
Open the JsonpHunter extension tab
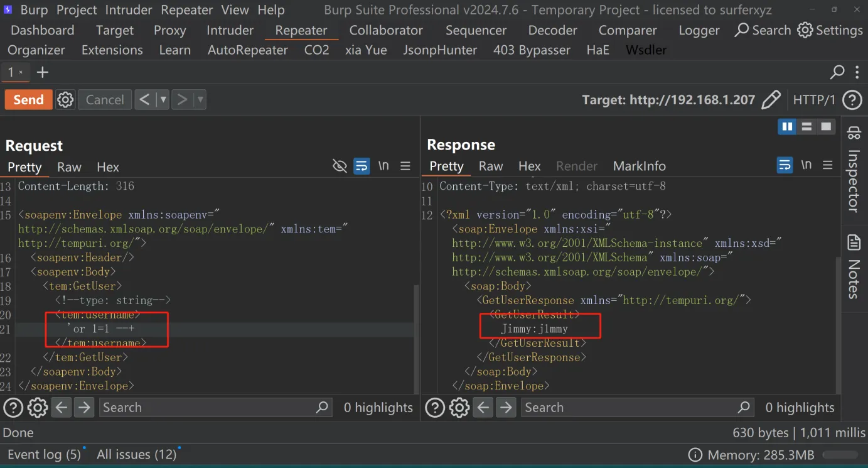pos(440,50)
